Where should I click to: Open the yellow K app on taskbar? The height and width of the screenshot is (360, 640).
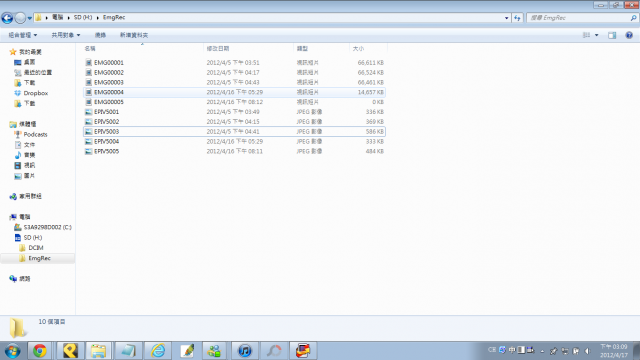[x=70, y=351]
